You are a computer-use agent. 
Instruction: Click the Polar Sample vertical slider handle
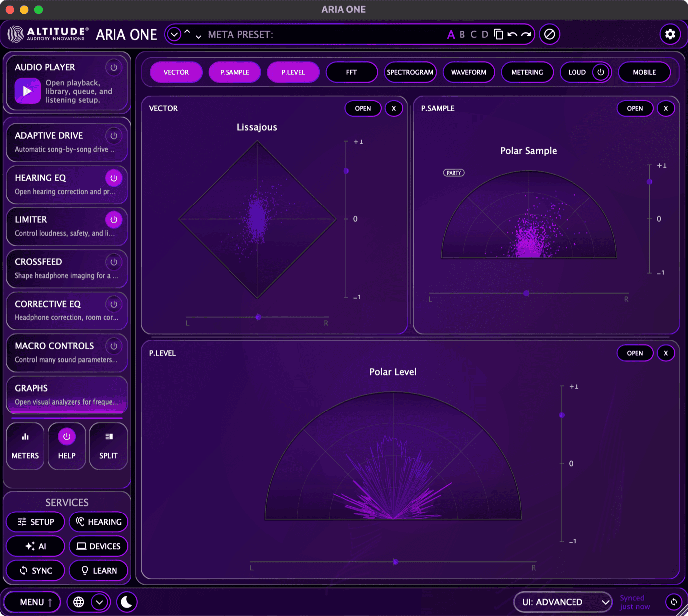pos(649,182)
